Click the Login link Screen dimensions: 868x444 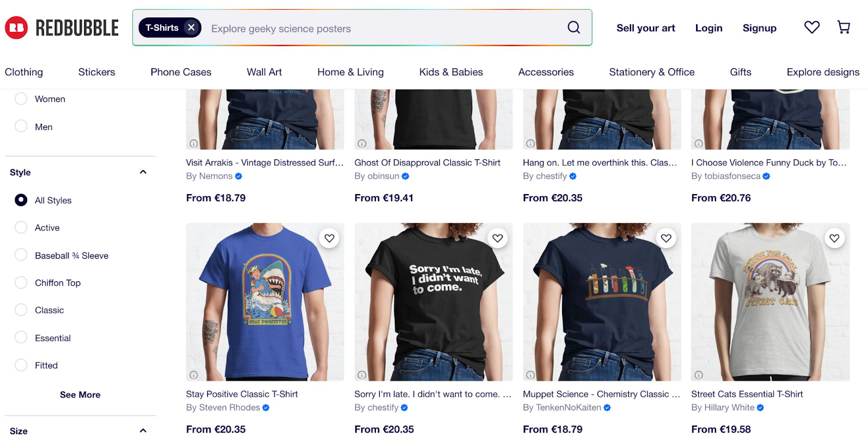tap(709, 28)
